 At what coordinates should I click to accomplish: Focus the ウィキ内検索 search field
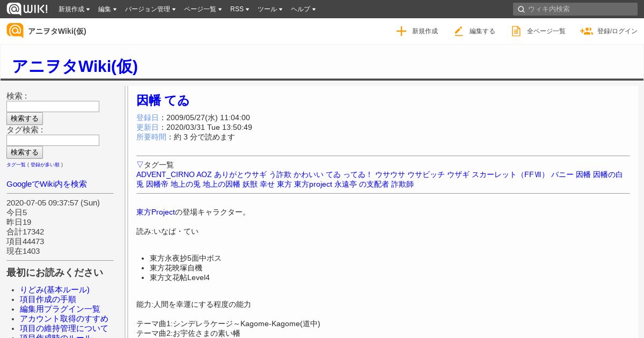point(575,9)
